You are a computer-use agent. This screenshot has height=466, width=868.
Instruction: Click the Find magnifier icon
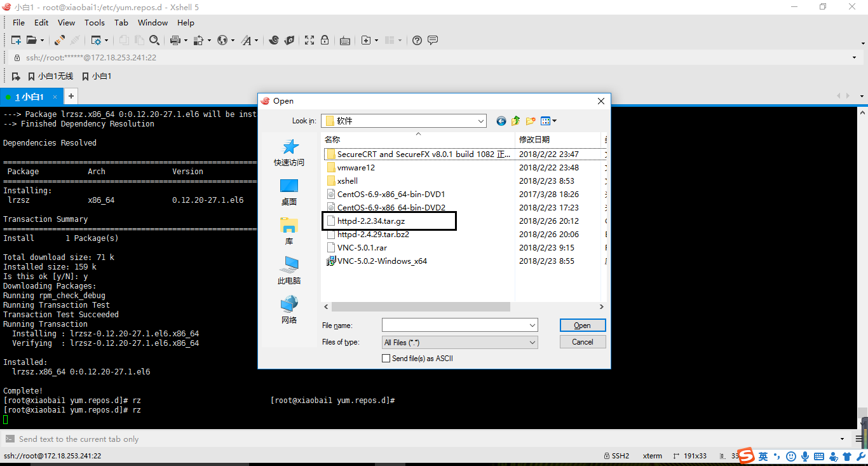tap(154, 40)
